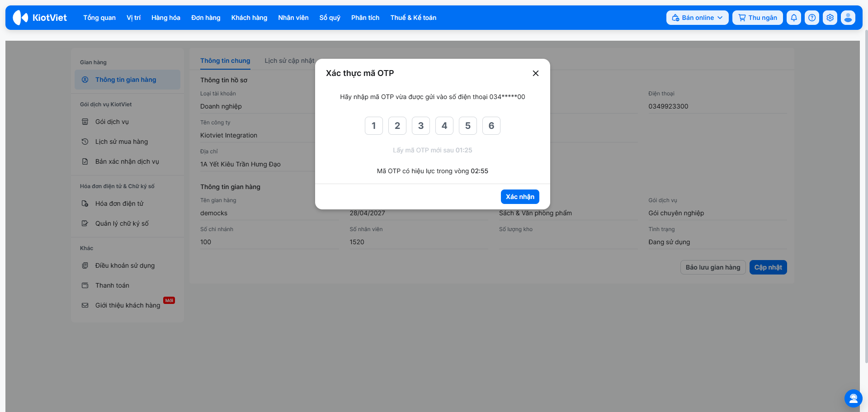Confirm OTP with Xác nhận button
This screenshot has width=868, height=412.
520,197
